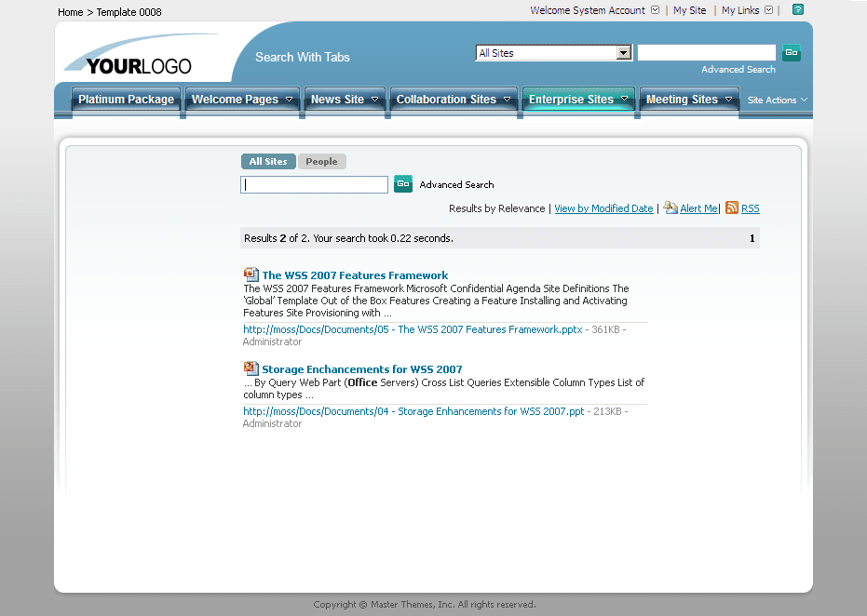
Task: Click the Alert Me envelope icon
Action: 671,208
